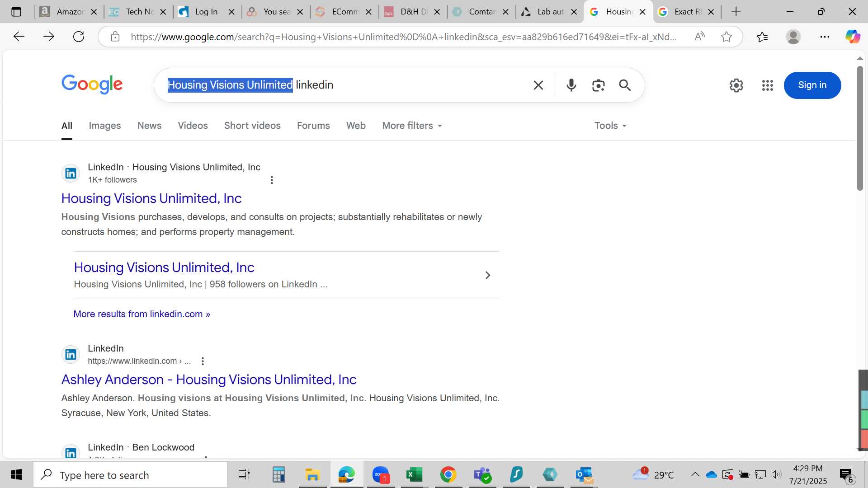Go forward with browser forward arrow
868x488 pixels.
[x=48, y=37]
